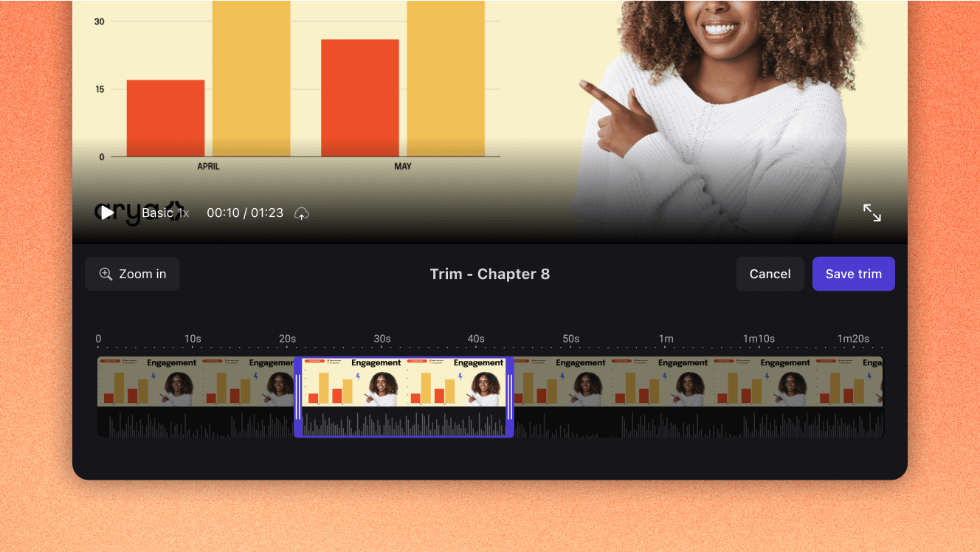Expand the video to fullscreen
Viewport: 980px width, 552px height.
pyautogui.click(x=872, y=213)
